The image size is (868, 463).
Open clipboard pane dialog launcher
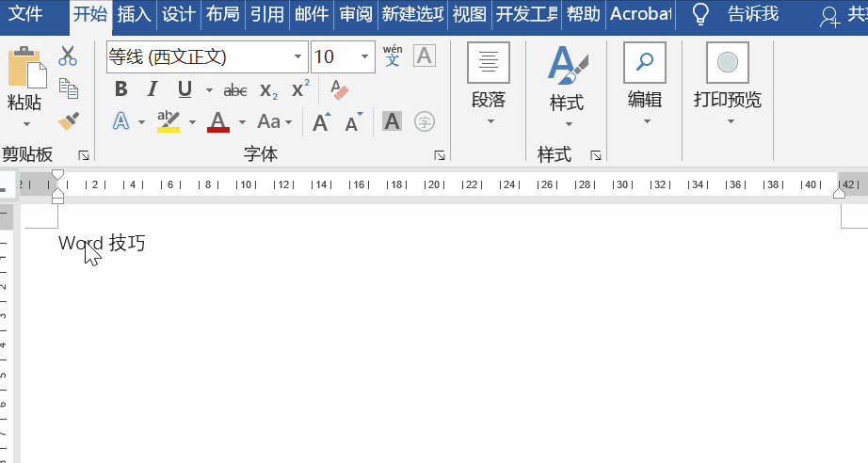84,155
